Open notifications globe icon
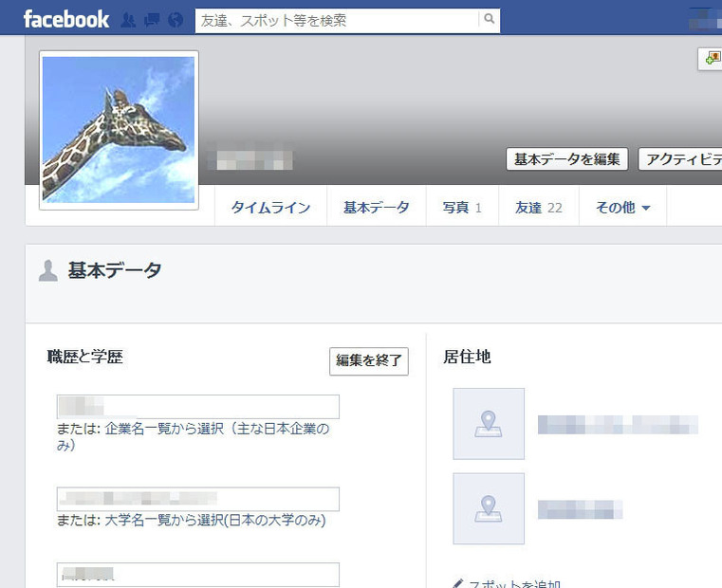722x588 pixels. coord(176,20)
